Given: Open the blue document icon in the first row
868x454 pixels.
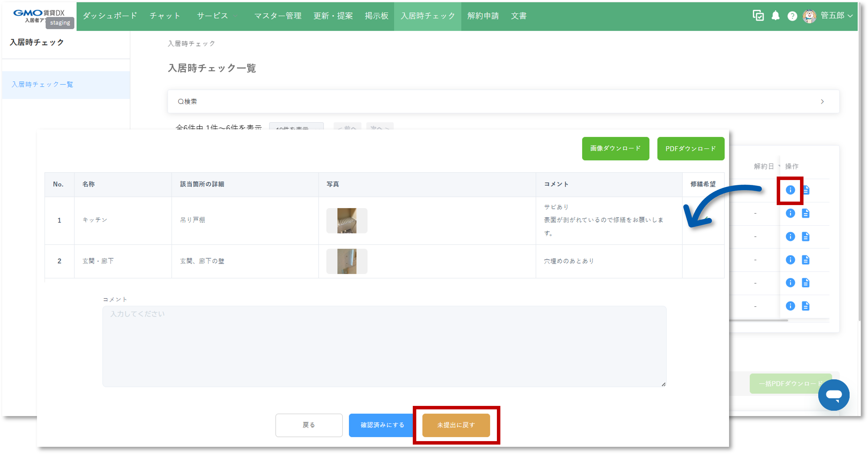Looking at the screenshot, I should click(806, 190).
